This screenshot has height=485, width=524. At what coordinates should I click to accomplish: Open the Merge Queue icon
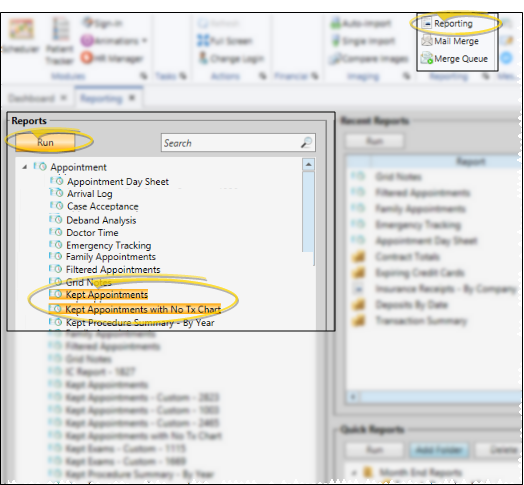(426, 58)
